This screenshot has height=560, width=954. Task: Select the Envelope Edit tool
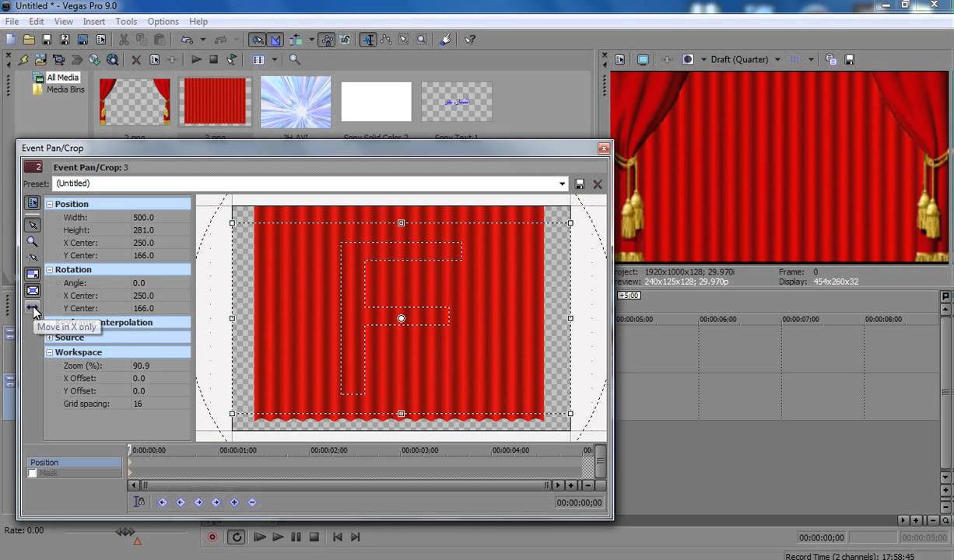[x=387, y=40]
